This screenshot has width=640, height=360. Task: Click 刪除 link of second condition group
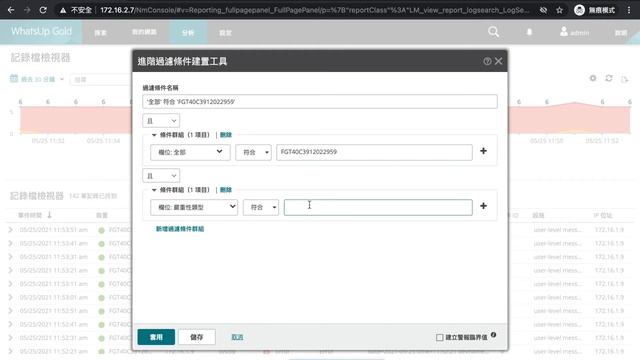click(226, 190)
